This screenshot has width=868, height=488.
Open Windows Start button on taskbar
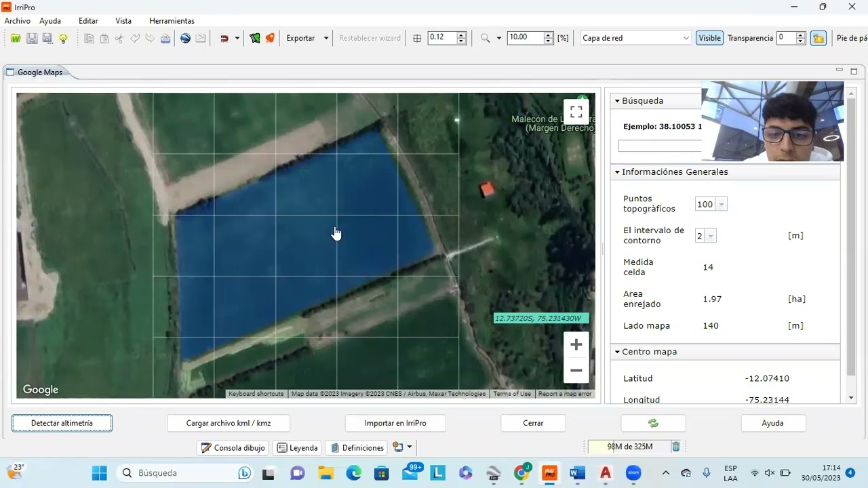click(x=100, y=472)
